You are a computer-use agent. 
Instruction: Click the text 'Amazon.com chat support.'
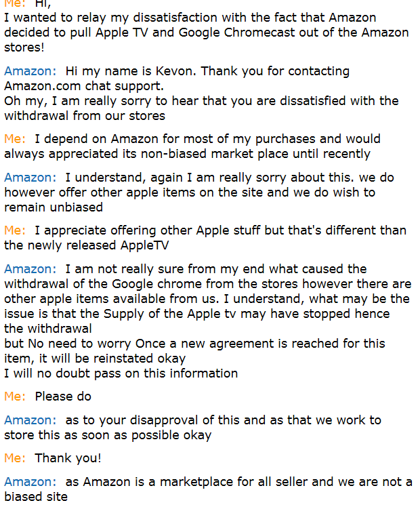(84, 86)
